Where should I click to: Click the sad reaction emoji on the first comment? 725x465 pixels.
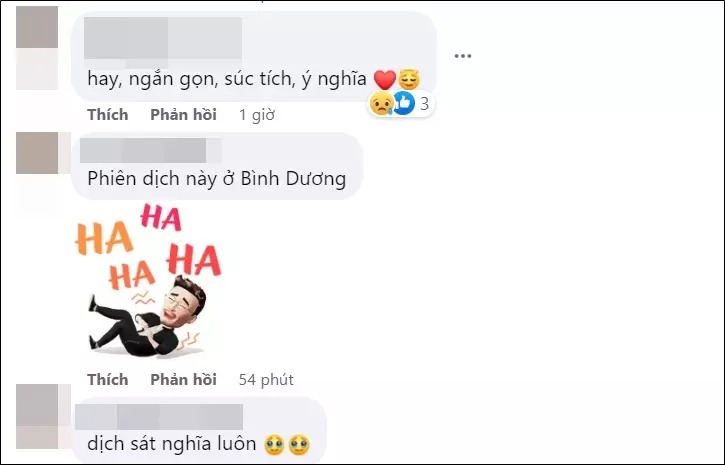coord(381,104)
